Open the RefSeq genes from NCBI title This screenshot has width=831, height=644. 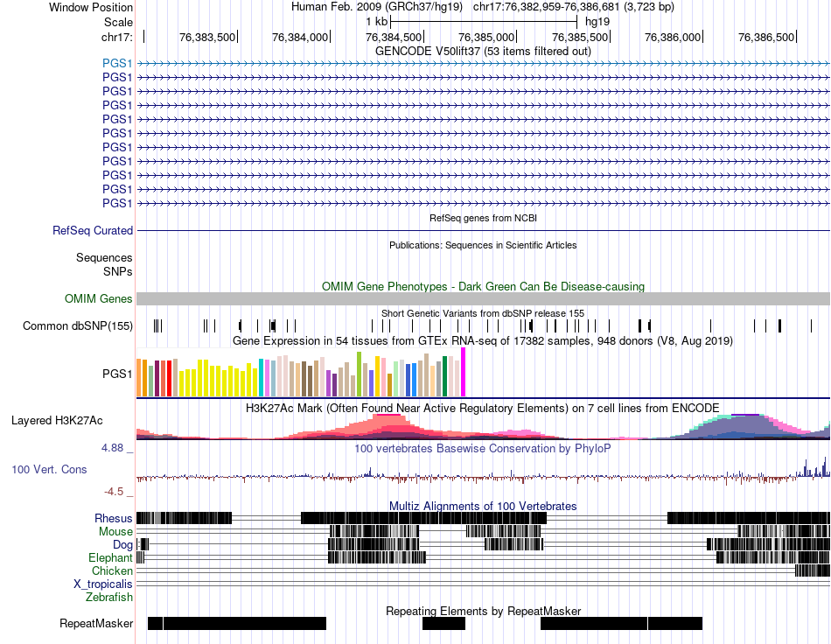coord(483,218)
